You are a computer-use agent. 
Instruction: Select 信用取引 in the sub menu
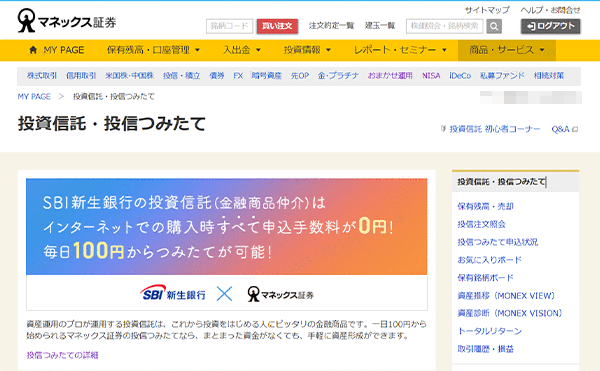pyautogui.click(x=81, y=76)
